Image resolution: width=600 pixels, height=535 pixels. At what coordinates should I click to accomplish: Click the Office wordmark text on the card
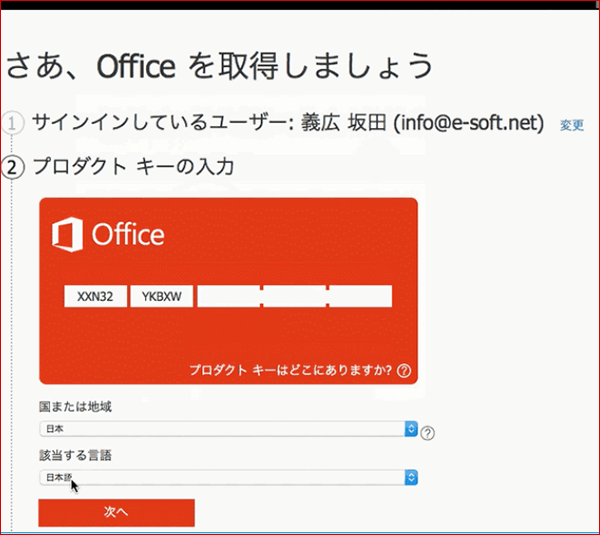tap(128, 235)
